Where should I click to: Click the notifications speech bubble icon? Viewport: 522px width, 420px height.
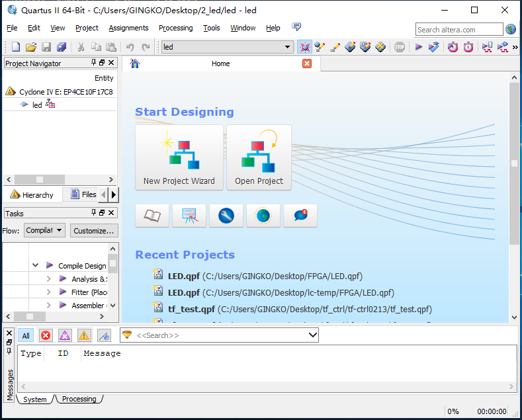pyautogui.click(x=300, y=216)
